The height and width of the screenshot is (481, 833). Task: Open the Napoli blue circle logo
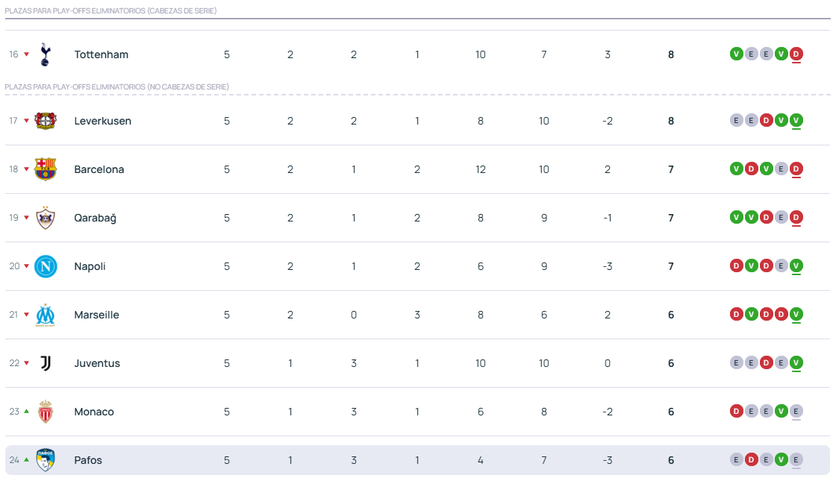[x=45, y=266]
